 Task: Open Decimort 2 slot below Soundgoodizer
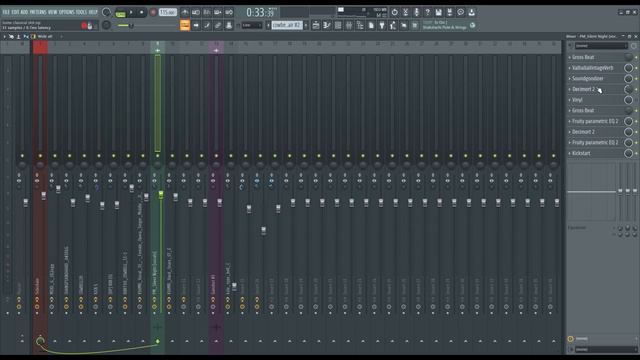[x=583, y=89]
